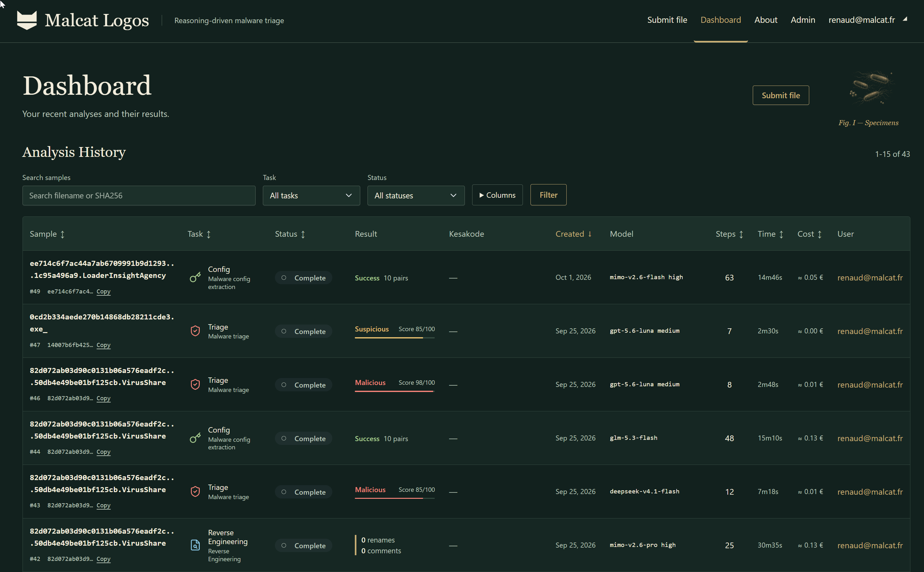The height and width of the screenshot is (572, 924).
Task: Copy hash link for sample #46
Action: [103, 398]
